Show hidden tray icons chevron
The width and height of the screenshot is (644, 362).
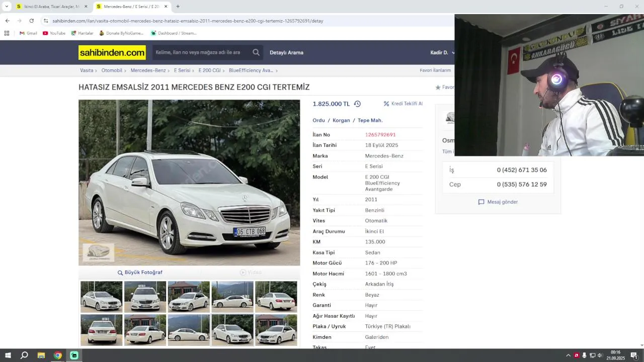tap(568, 355)
